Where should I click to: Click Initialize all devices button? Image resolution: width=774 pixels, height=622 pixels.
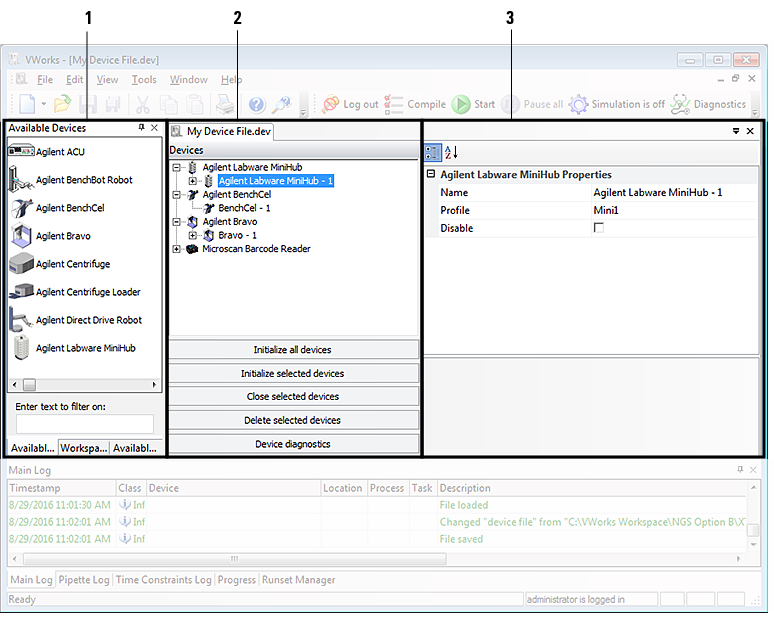[x=293, y=350]
